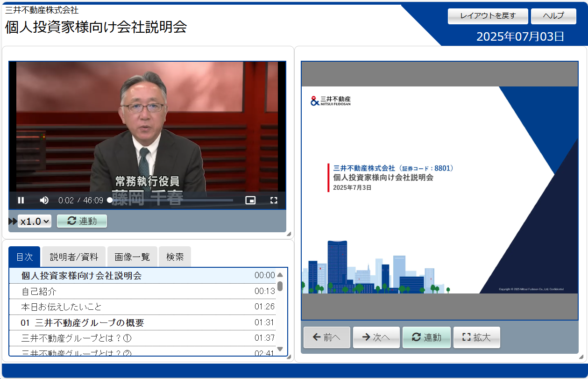588x379 pixels.
Task: Pause the video playback
Action: (x=21, y=200)
